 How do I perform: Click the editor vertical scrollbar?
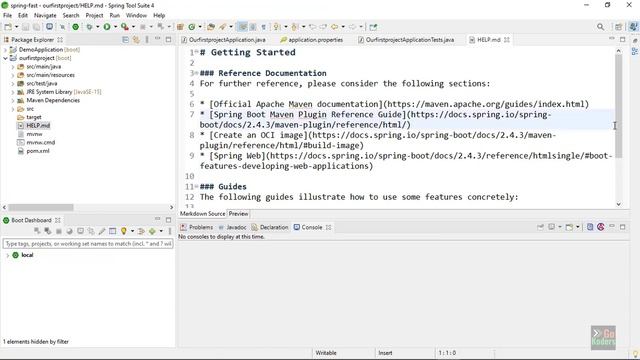(618, 106)
